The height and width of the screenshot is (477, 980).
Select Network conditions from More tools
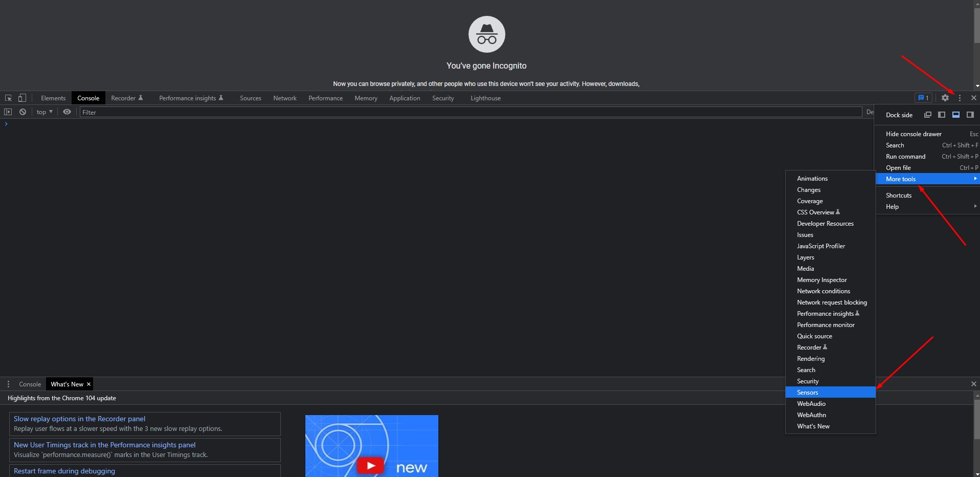(x=831, y=291)
